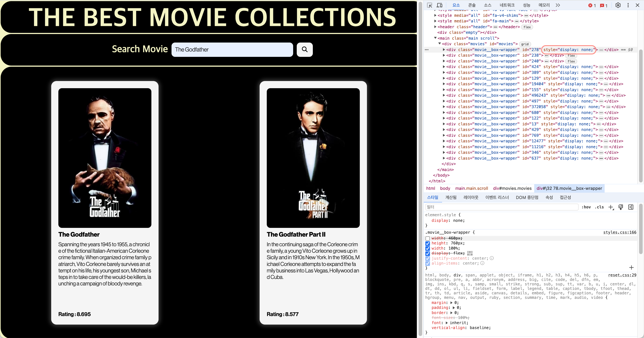Screen dimensions: 644x338
Task: Select div#movies.movies in the breadcrumb
Action: coord(512,188)
